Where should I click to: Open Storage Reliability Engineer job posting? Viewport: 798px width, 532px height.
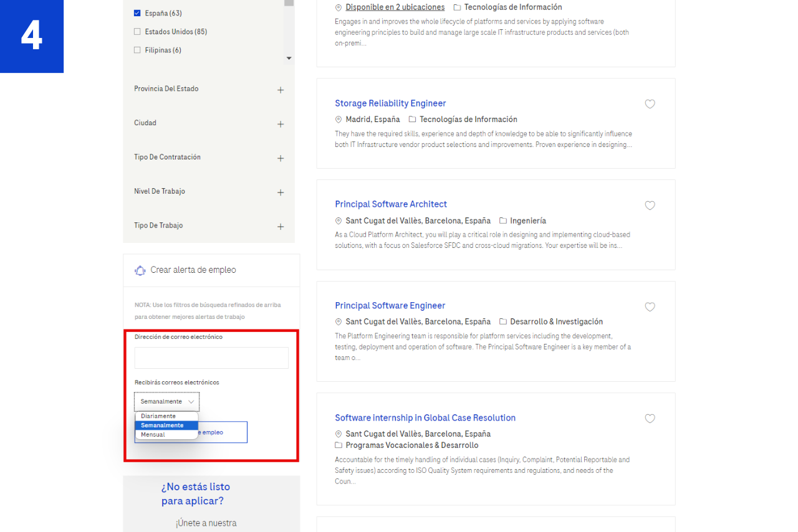390,103
